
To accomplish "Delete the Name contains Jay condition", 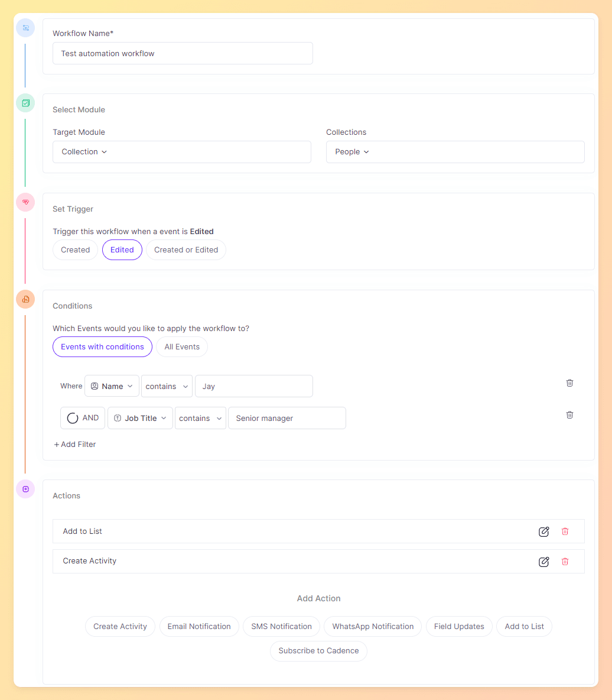I will coord(569,383).
